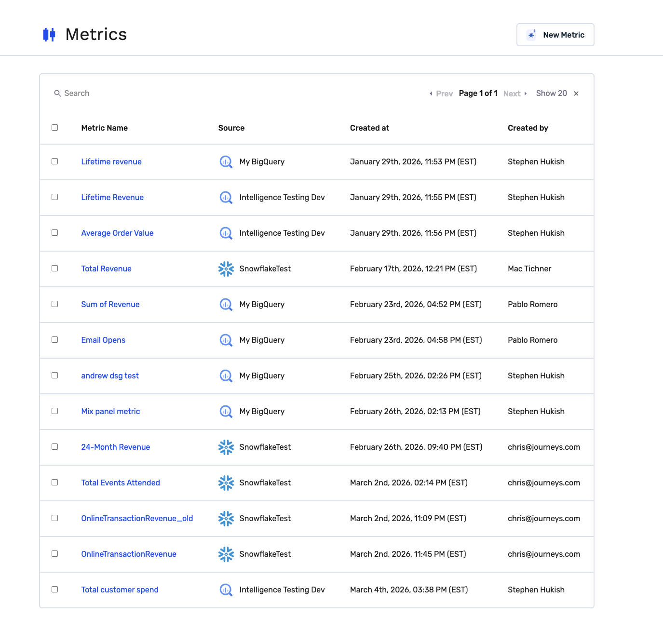Click the Metrics candlestick logo icon
Screen dimensions: 663x644
click(49, 35)
